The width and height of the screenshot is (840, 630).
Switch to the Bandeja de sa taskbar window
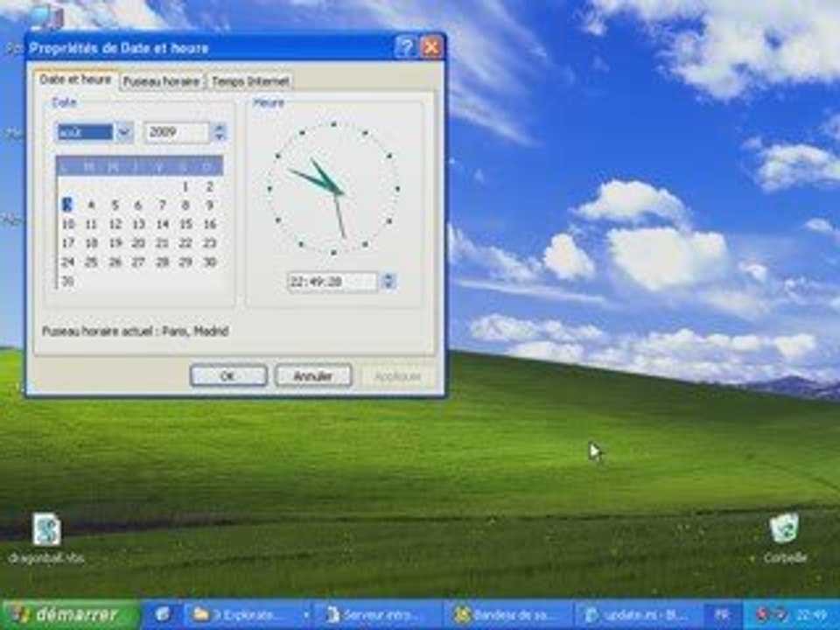509,614
